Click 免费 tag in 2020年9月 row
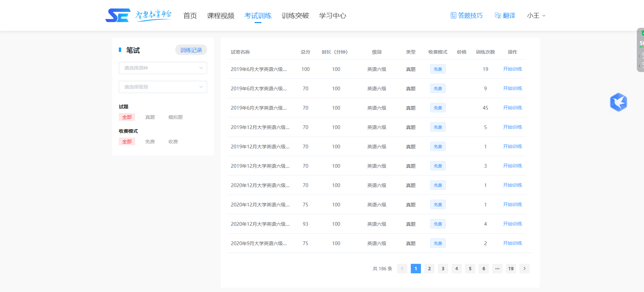 click(438, 243)
